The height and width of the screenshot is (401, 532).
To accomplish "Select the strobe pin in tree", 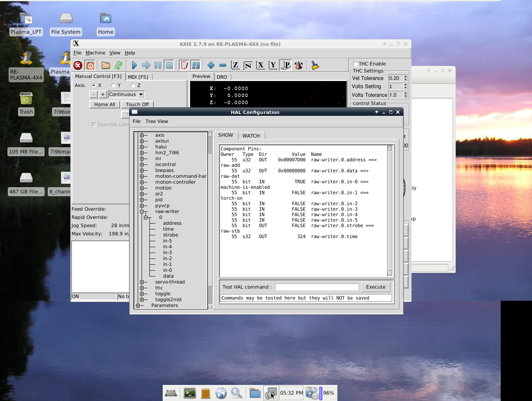I will [x=171, y=235].
